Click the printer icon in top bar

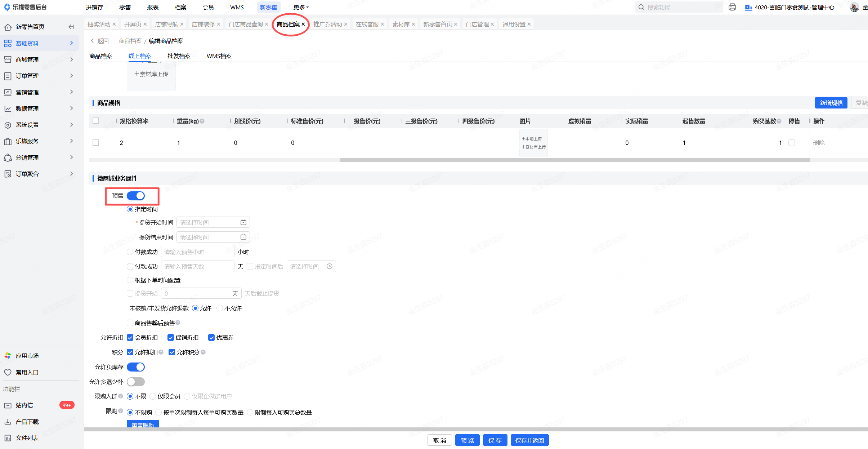click(732, 7)
